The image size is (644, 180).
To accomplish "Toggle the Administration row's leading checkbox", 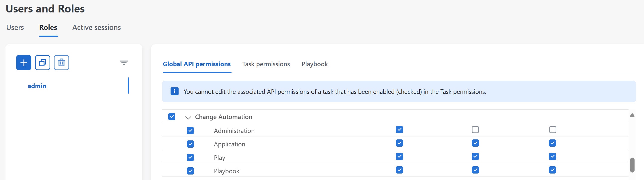I will click(190, 130).
